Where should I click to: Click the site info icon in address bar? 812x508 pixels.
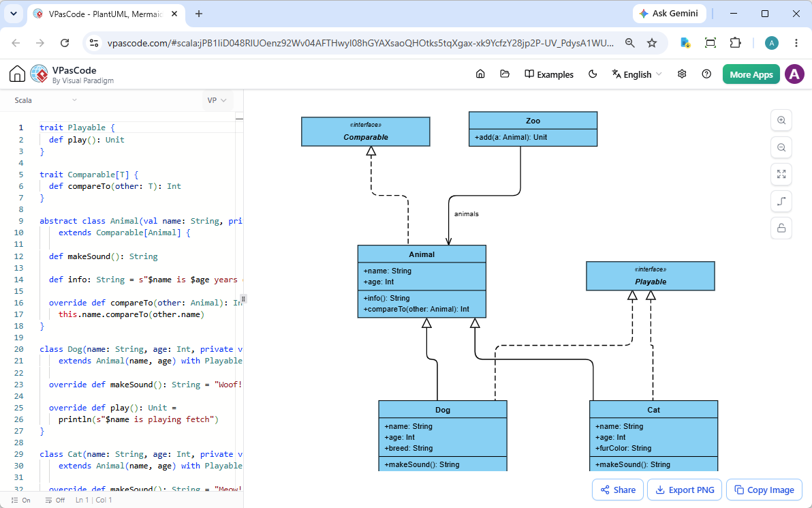tap(94, 43)
